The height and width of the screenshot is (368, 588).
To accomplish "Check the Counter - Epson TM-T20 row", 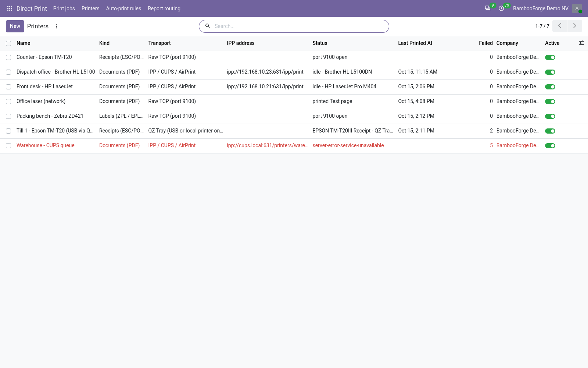I will click(8, 57).
